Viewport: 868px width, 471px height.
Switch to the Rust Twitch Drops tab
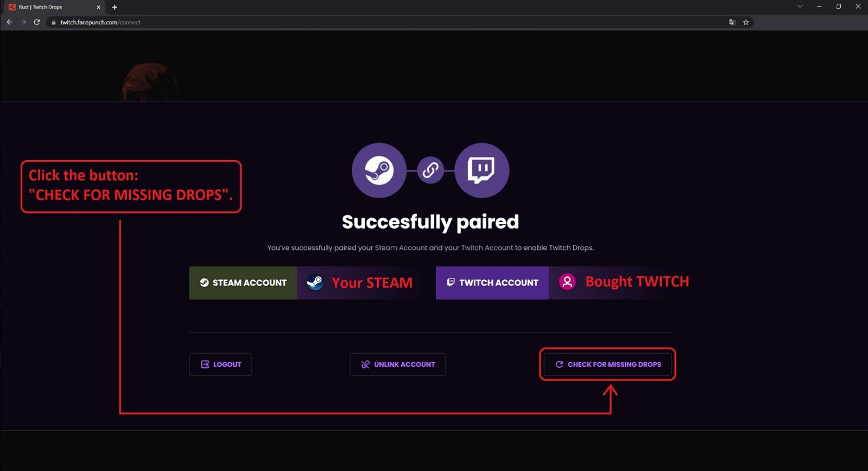pos(49,7)
